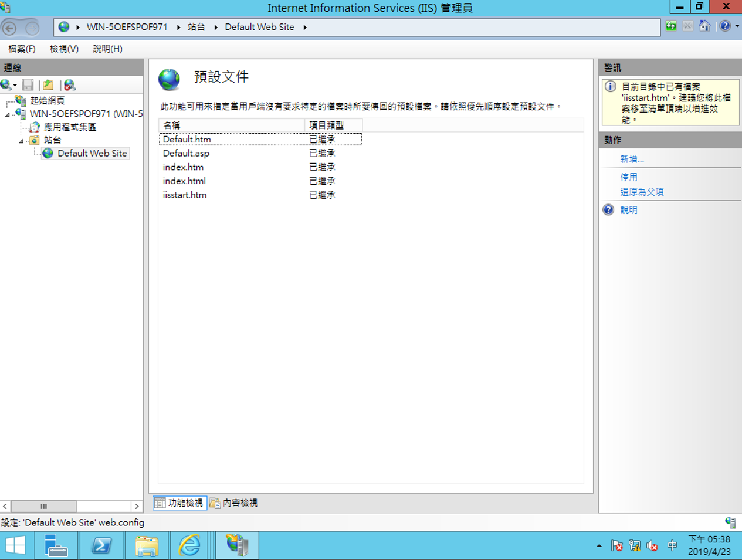Viewport: 742px width, 560px height.
Task: Open Internet Explorer from taskbar
Action: (189, 546)
